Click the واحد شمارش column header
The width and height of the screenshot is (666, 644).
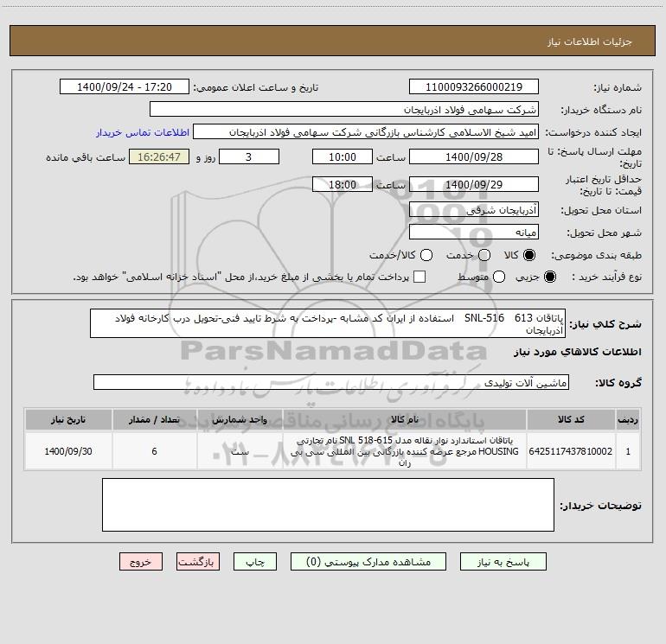[240, 419]
